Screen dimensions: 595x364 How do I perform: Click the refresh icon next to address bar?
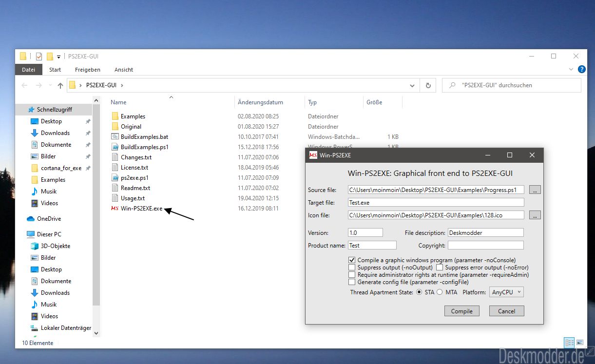428,85
